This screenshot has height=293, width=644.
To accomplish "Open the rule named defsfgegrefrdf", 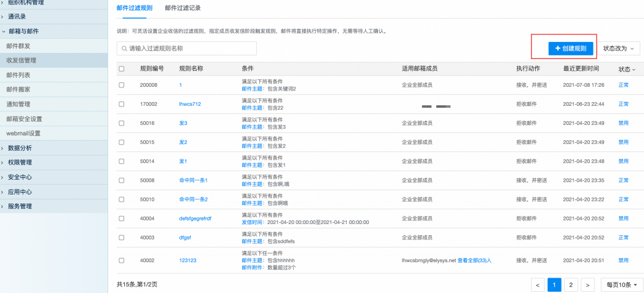I will coord(195,219).
